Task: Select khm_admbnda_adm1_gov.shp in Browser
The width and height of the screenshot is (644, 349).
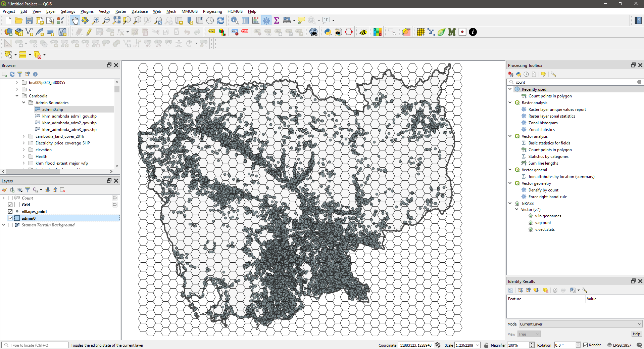Action: [69, 116]
